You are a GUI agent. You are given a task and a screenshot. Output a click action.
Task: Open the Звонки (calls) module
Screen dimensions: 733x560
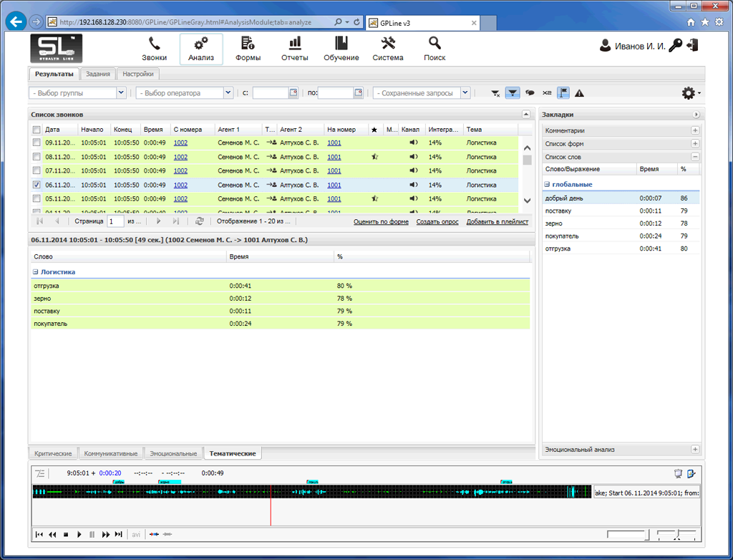point(154,49)
